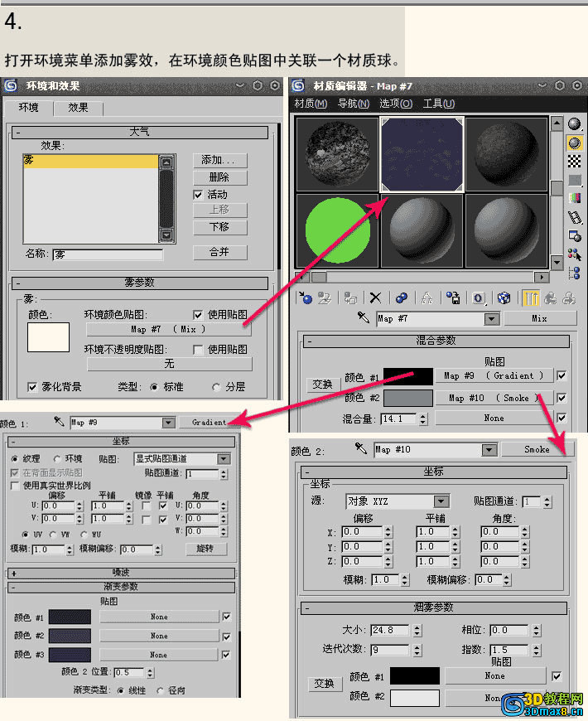Open the Map #7 name dropdown
Image resolution: width=588 pixels, height=721 pixels.
(492, 319)
